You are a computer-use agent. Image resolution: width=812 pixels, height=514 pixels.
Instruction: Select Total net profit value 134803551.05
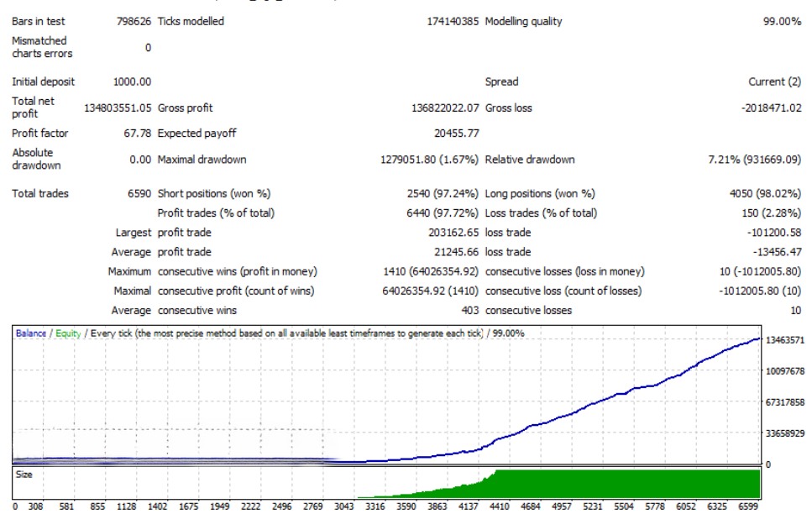(118, 108)
